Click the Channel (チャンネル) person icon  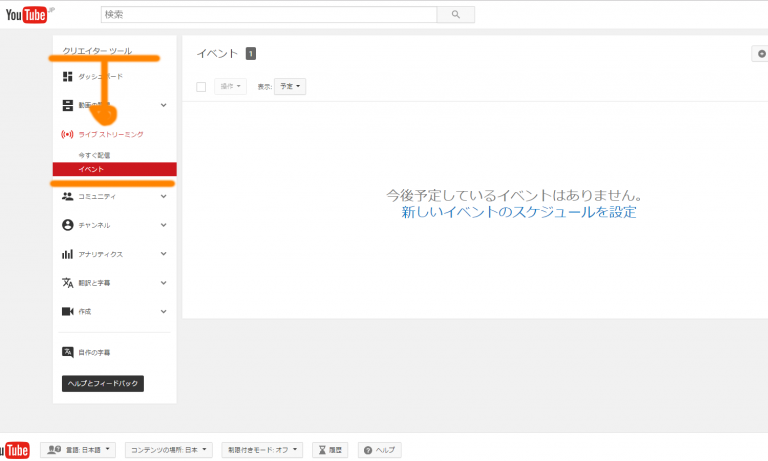(x=67, y=225)
